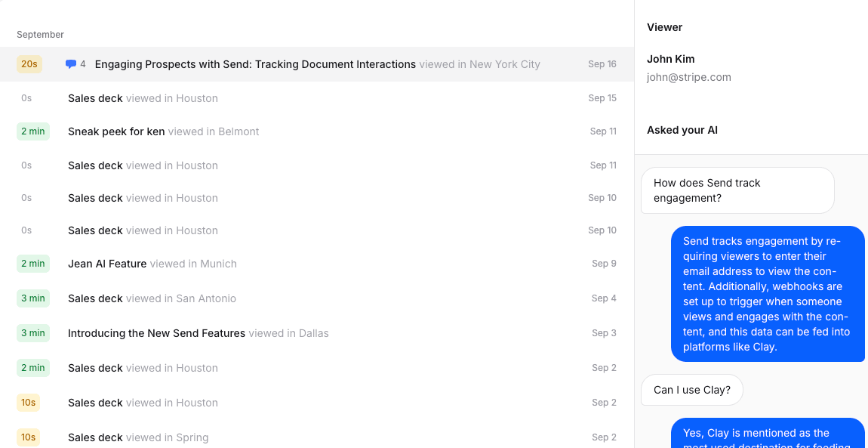
Task: Click viewer email john@stripe.com
Action: click(688, 77)
